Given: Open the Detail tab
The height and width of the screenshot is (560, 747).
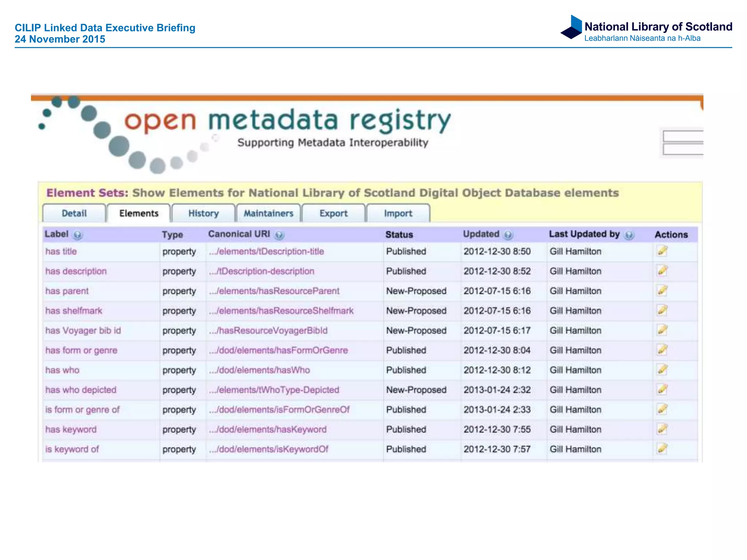Looking at the screenshot, I should (x=74, y=213).
